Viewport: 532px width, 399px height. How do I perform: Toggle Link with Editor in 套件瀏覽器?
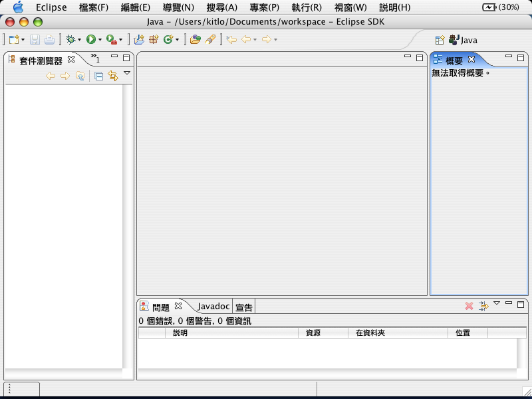pos(113,76)
